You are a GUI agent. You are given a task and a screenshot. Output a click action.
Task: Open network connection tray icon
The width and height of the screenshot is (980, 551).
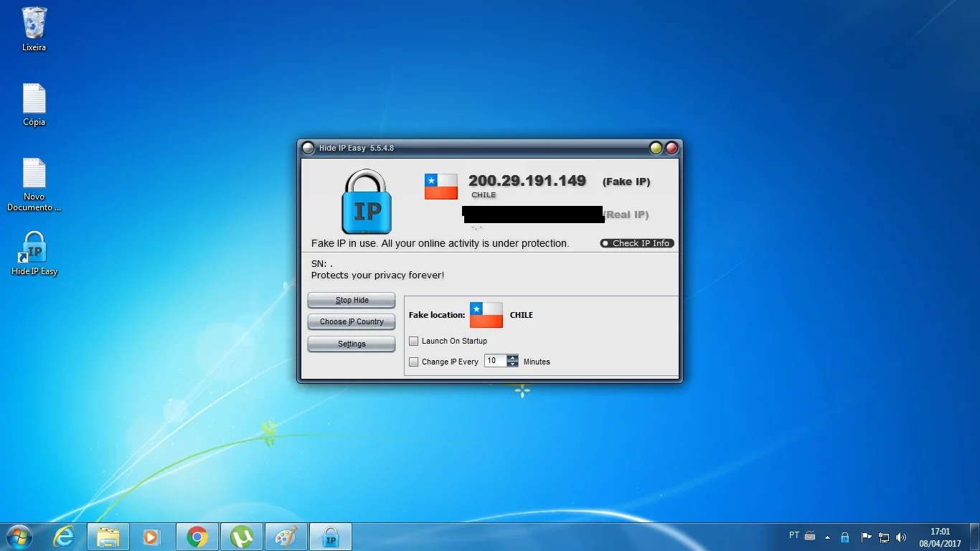tap(884, 537)
